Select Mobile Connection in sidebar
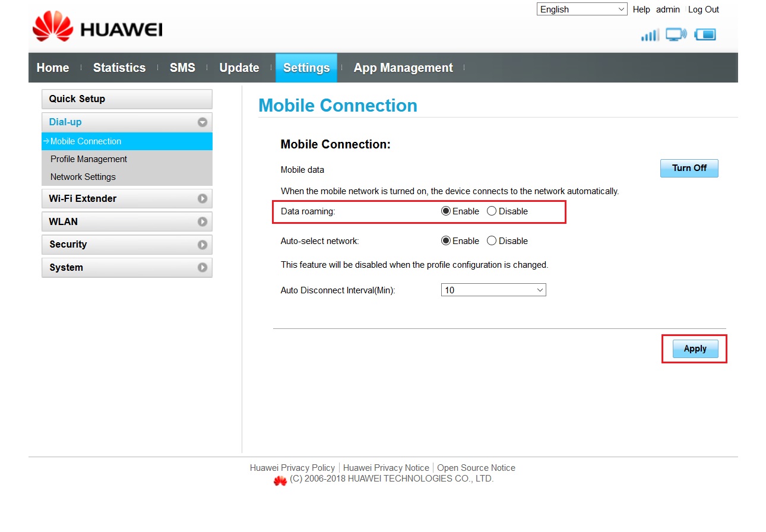The height and width of the screenshot is (532, 766). point(127,141)
